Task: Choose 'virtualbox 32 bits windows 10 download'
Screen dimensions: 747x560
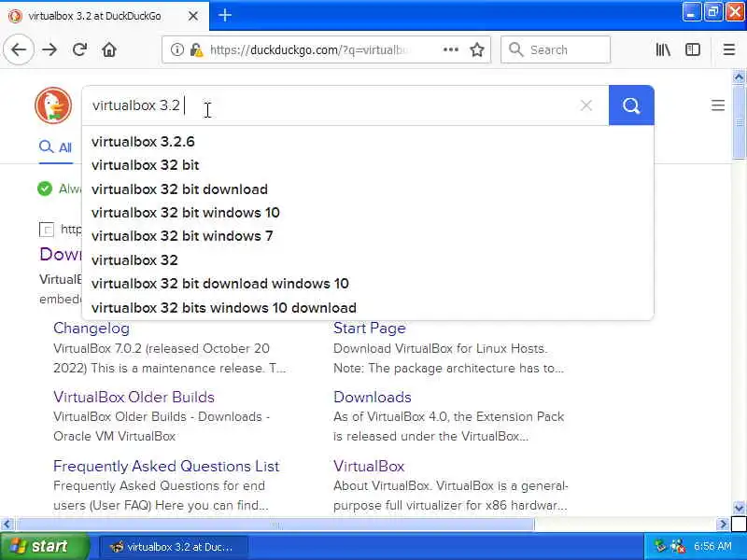Action: [367, 308]
